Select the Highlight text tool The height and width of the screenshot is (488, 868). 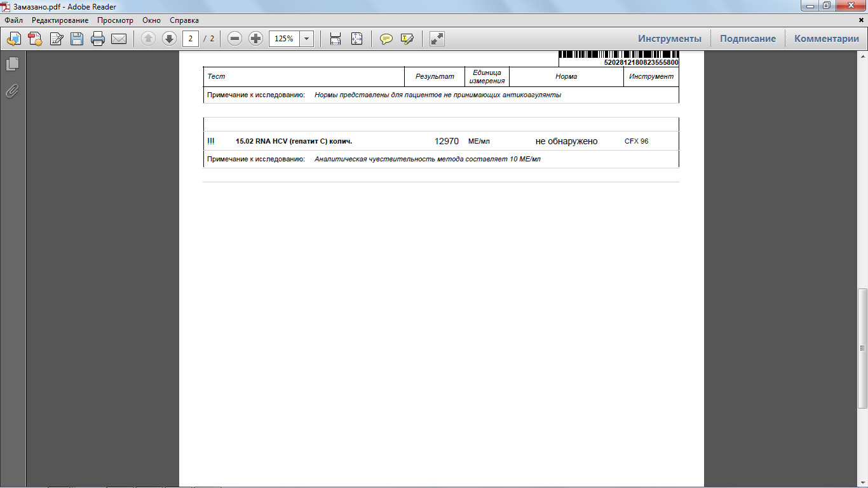[407, 39]
